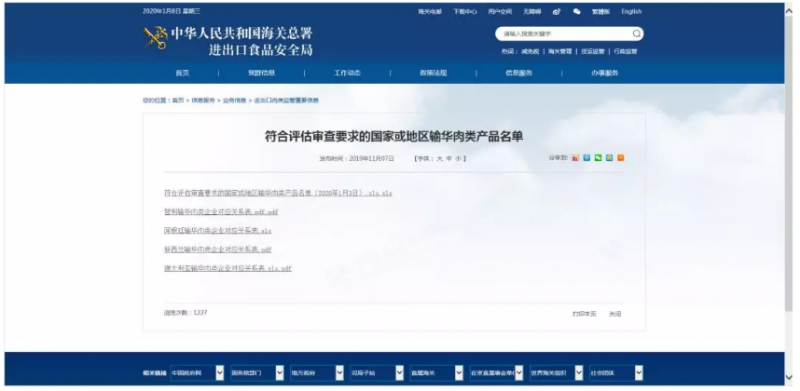Set font size to 小
The width and height of the screenshot is (800, 391).
click(x=458, y=159)
